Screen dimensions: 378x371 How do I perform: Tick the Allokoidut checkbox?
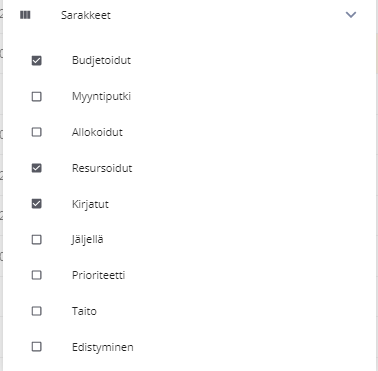[37, 132]
